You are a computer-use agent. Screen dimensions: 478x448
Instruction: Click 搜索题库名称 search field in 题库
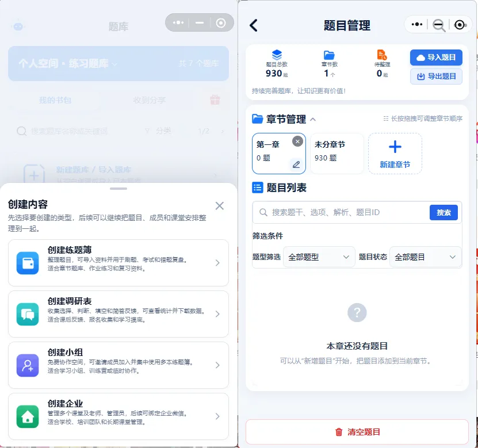[69, 131]
